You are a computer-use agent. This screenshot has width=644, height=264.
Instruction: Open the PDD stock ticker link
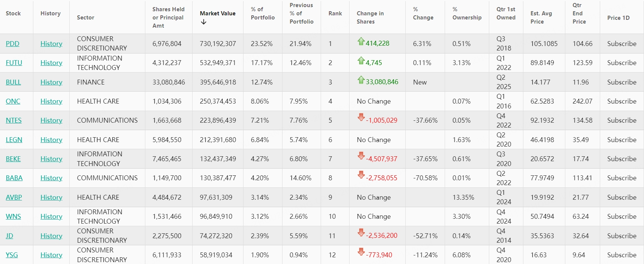pos(12,44)
